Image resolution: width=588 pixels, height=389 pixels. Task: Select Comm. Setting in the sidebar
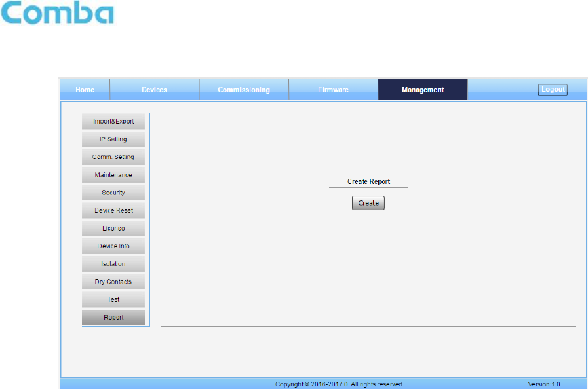113,157
